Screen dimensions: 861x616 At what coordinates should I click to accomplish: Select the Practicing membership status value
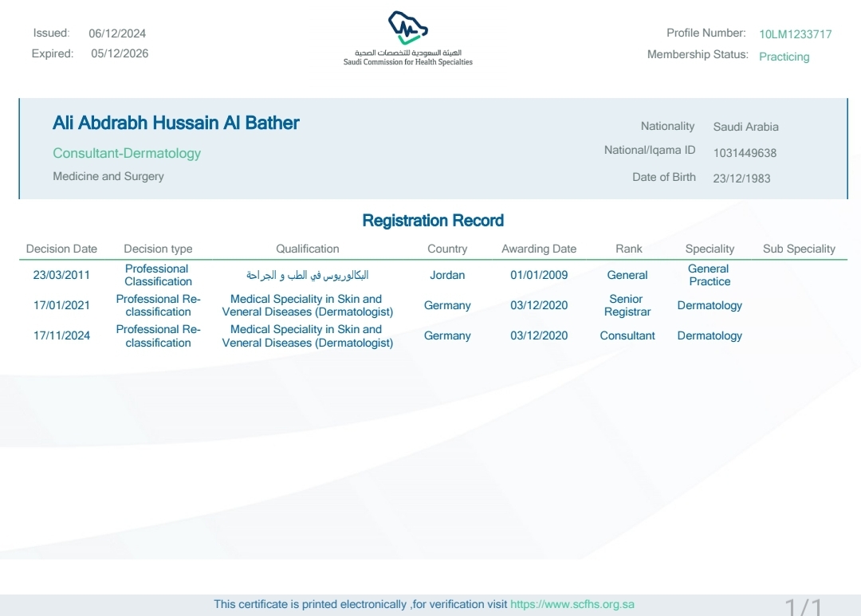tap(784, 57)
